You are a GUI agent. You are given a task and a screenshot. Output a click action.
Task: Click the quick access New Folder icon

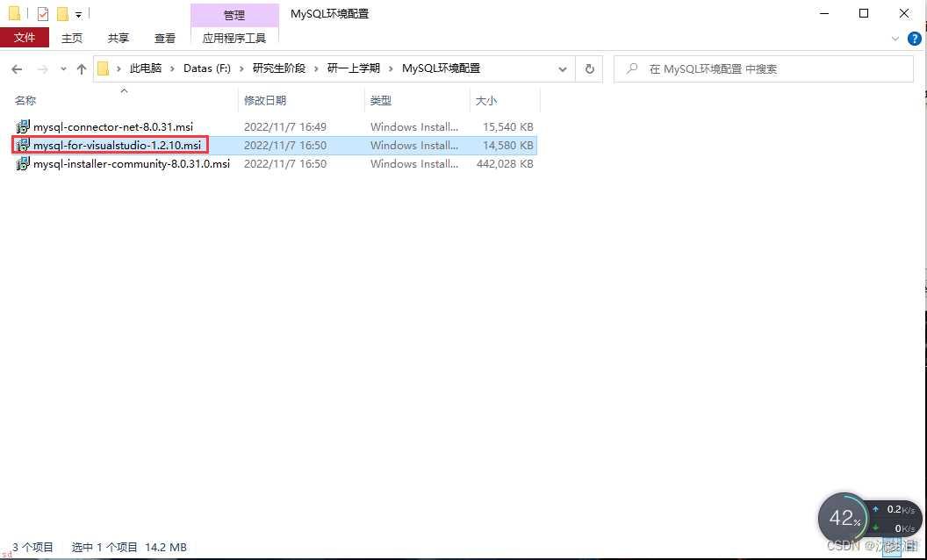coord(62,13)
